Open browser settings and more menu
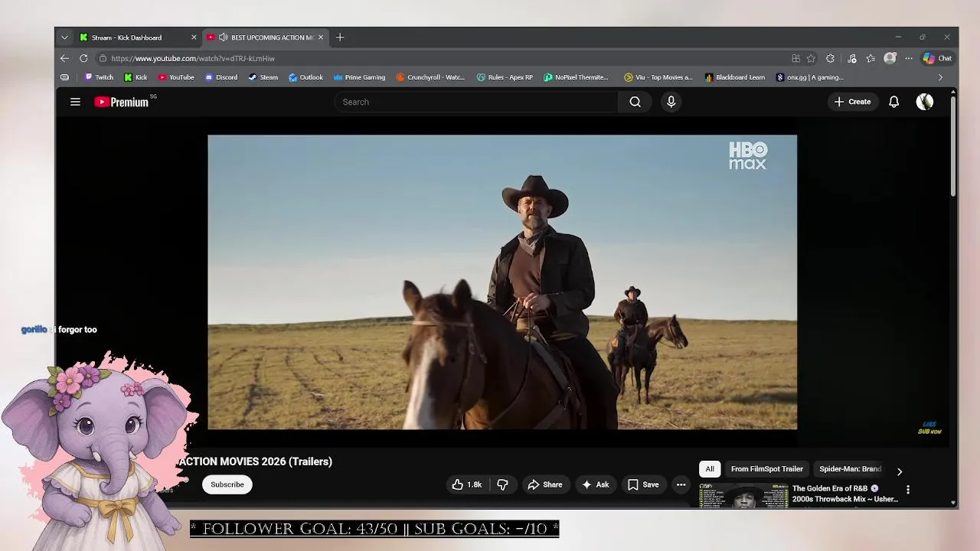The height and width of the screenshot is (551, 980). (909, 58)
